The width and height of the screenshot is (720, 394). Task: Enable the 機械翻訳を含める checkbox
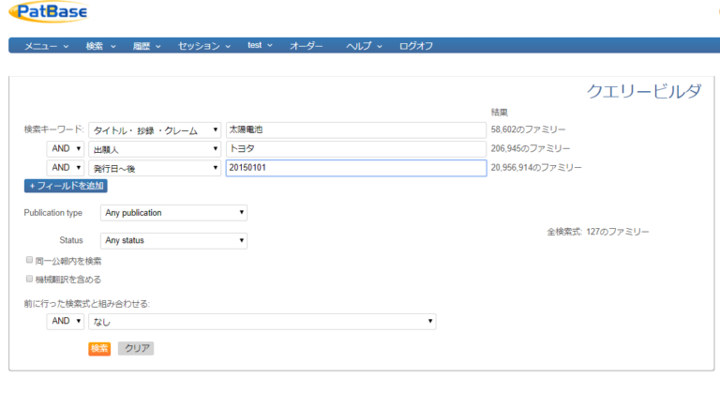point(29,279)
